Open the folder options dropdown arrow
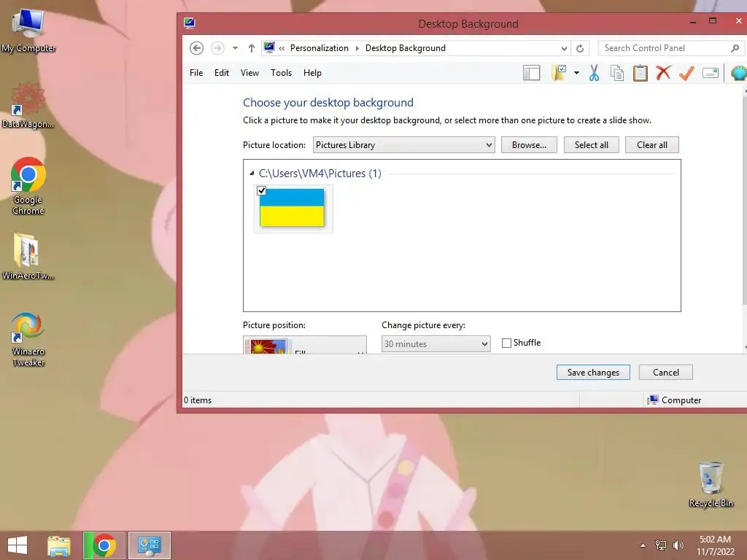 coord(576,73)
